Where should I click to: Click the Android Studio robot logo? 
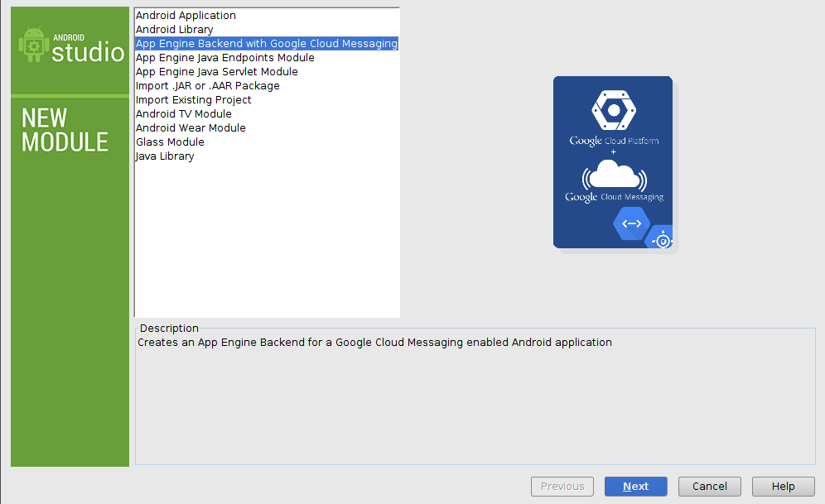pyautogui.click(x=34, y=44)
